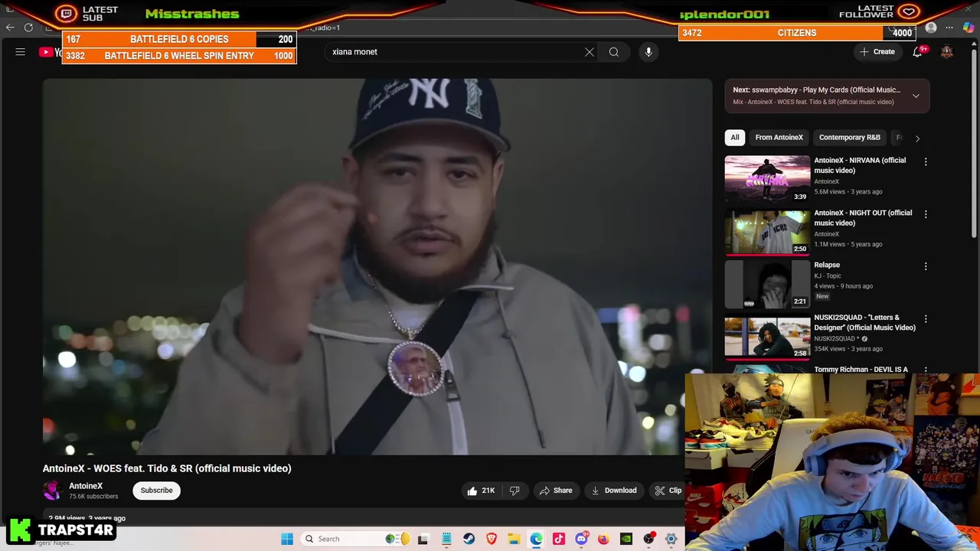Screen dimensions: 980x551
Task: Clear the search box with the X icon
Action: click(590, 52)
